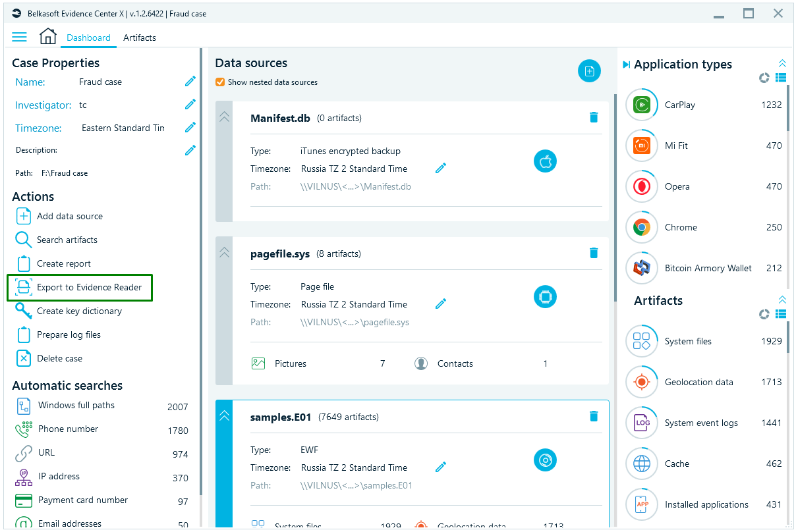The image size is (796, 532).
Task: Click the Phone number icon
Action: (24, 429)
